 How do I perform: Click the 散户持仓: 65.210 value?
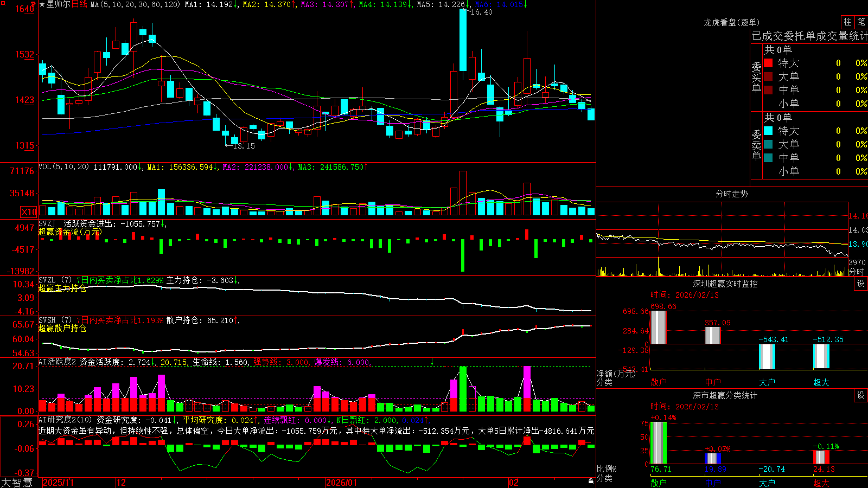200,320
